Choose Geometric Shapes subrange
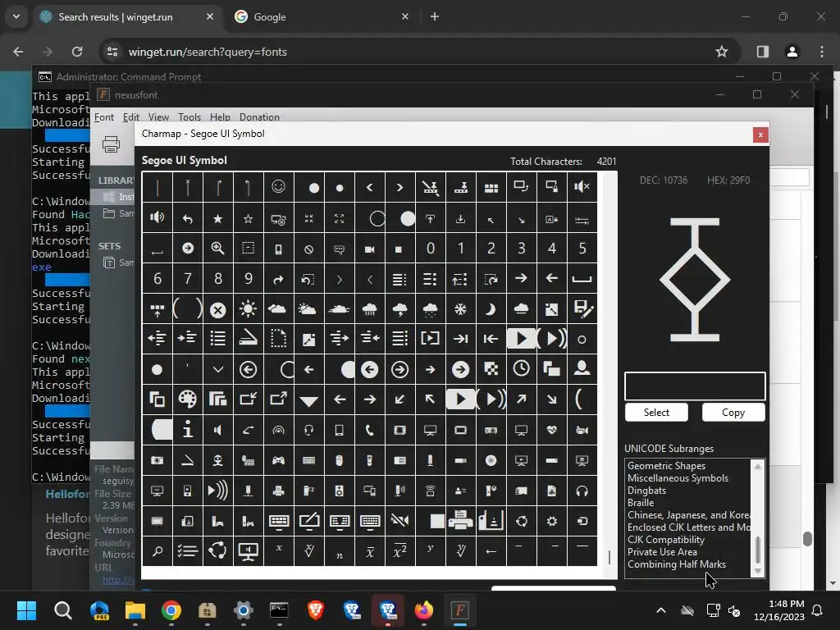This screenshot has height=630, width=840. tap(666, 466)
